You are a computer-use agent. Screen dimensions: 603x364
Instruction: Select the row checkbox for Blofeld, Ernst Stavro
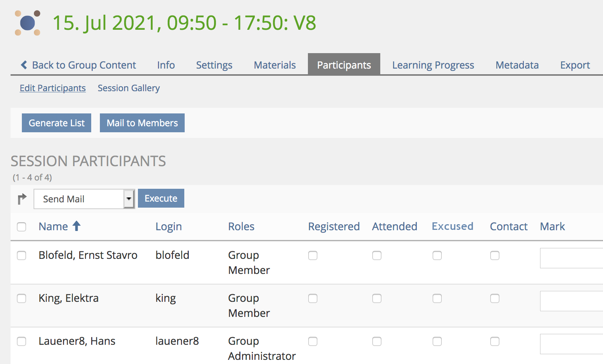[21, 255]
